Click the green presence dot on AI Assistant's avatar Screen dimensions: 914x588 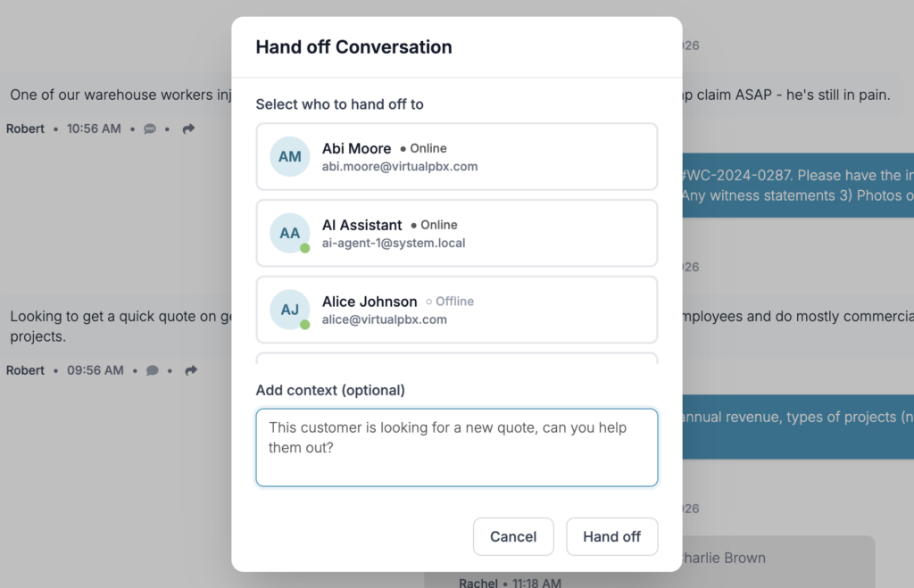tap(303, 248)
